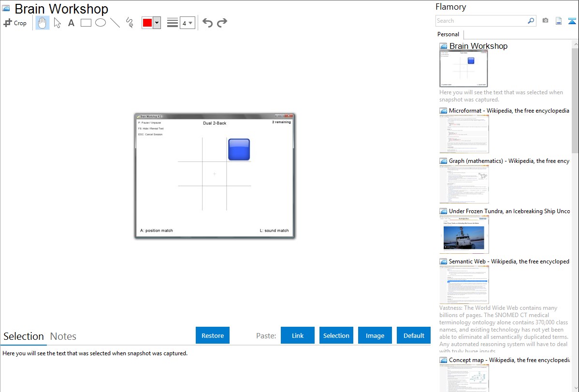Click the magnifier icon in search box
579x392 pixels.
coord(531,21)
